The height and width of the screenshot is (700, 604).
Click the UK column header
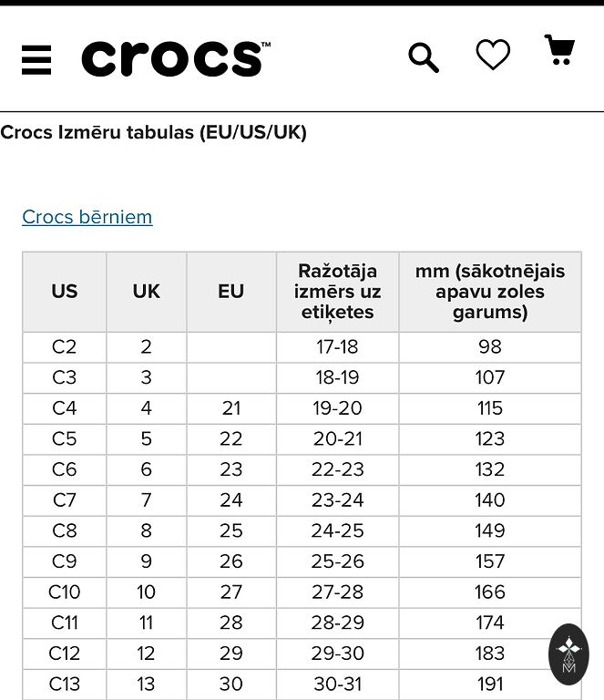coord(147,292)
